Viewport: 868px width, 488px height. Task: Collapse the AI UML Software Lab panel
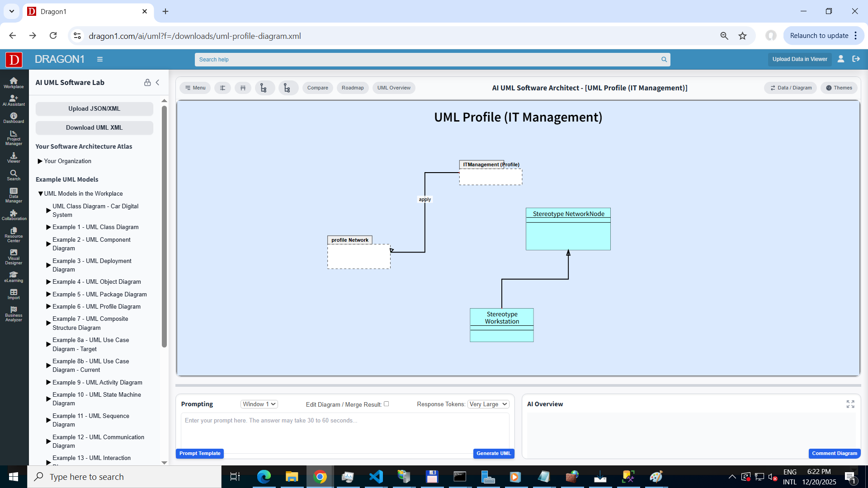click(158, 82)
